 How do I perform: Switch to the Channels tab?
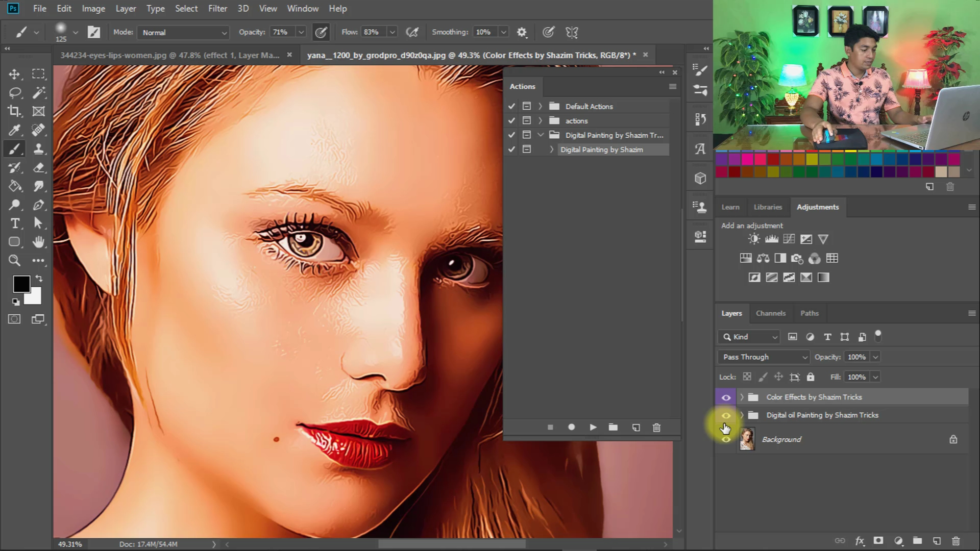(771, 313)
